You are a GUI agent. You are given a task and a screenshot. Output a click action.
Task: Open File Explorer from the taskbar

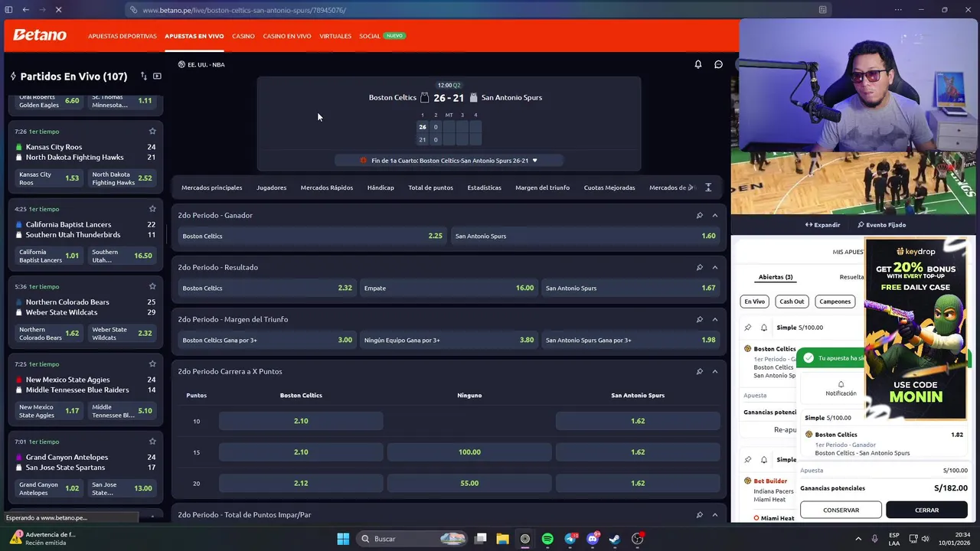tap(502, 539)
